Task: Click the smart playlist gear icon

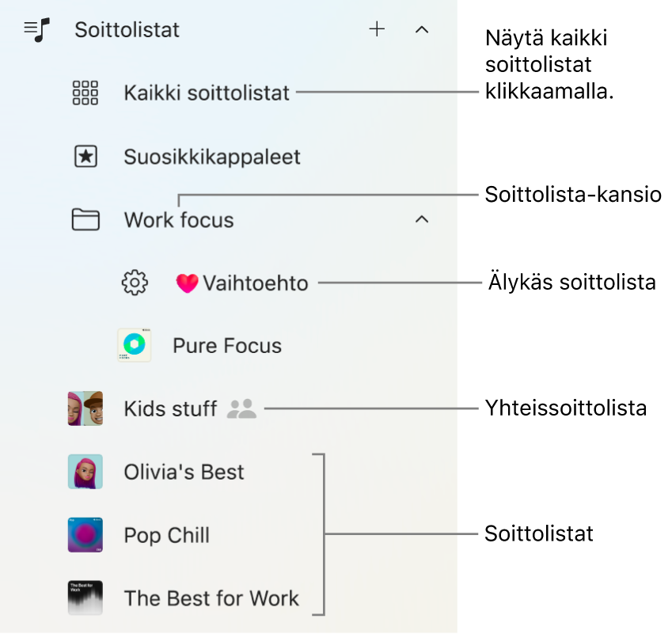Action: 135,283
